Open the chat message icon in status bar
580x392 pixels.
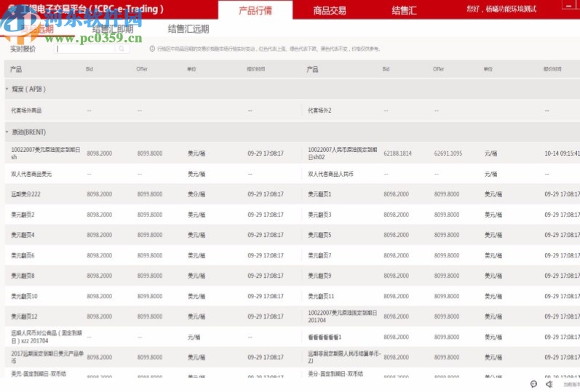(x=533, y=384)
